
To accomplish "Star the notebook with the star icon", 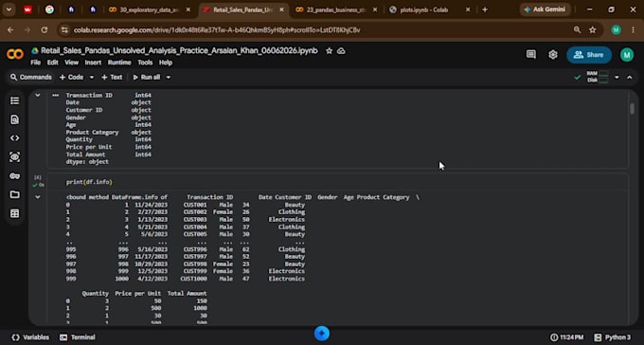I will point(329,51).
